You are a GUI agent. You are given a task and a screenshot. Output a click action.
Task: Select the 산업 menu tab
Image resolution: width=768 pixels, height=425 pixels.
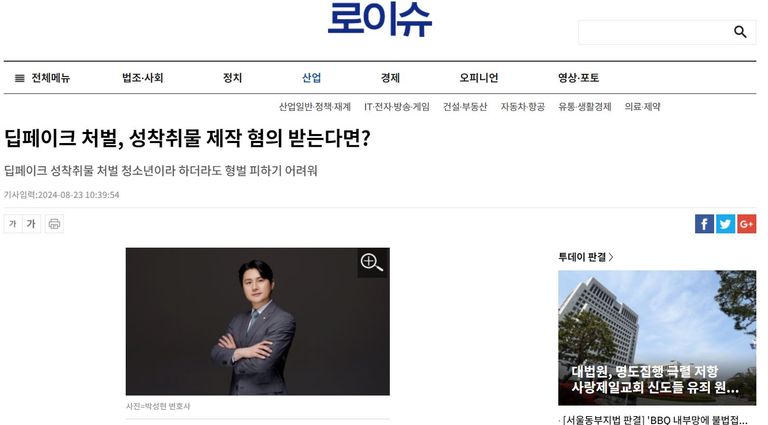pyautogui.click(x=312, y=78)
